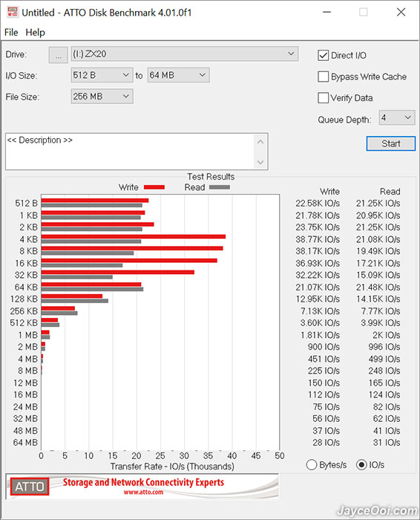Open the File menu

[11, 33]
